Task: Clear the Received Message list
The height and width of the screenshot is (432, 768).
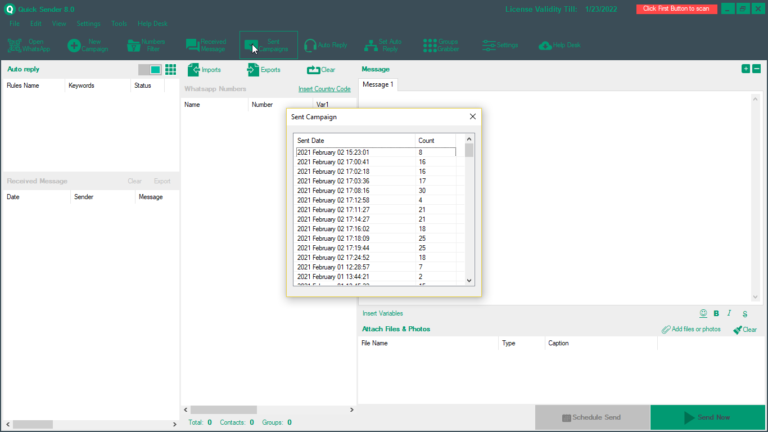Action: tap(135, 181)
